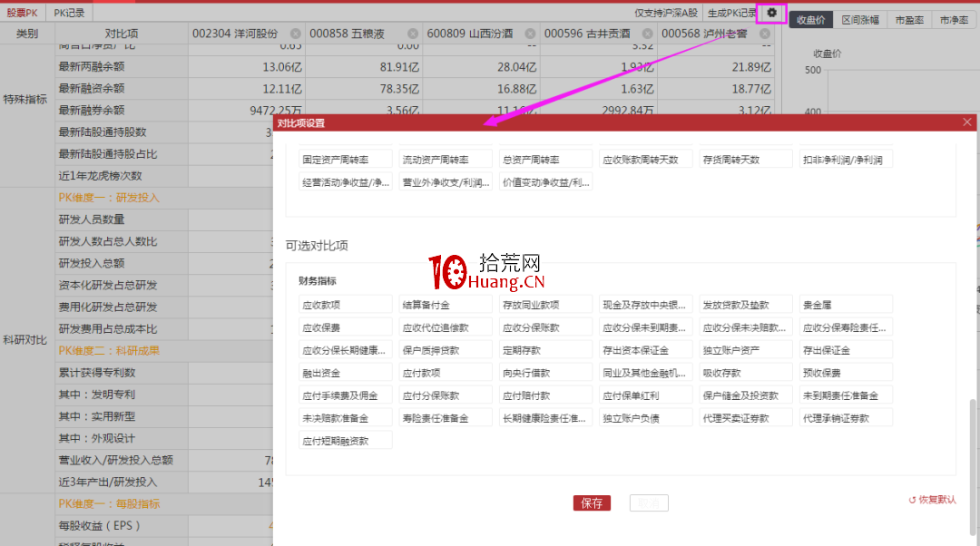Add 结算备付金 comparison item
980x546 pixels.
446,305
